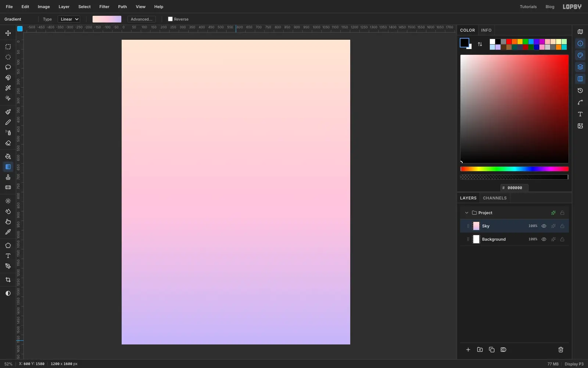The image size is (588, 368).
Task: Lock the Background layer
Action: click(x=562, y=239)
